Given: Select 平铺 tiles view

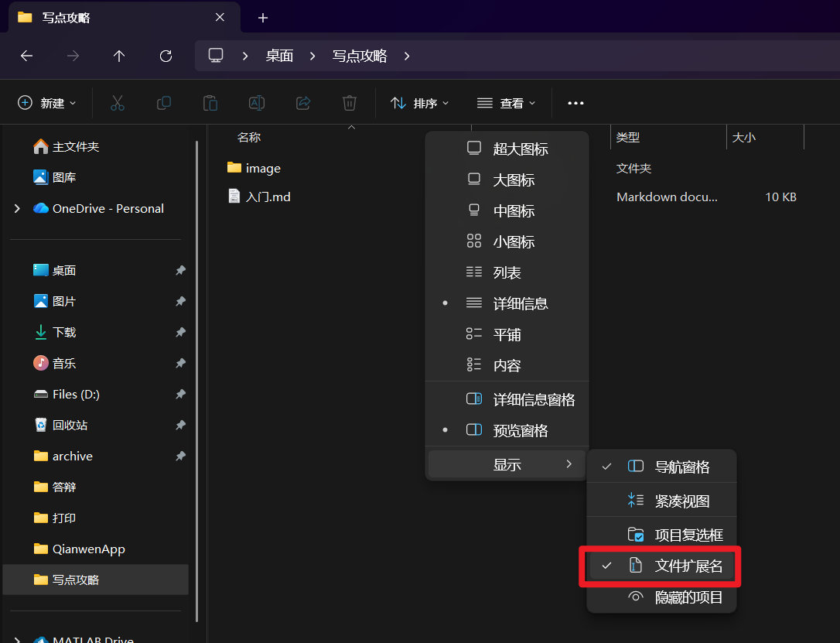Looking at the screenshot, I should pyautogui.click(x=507, y=334).
